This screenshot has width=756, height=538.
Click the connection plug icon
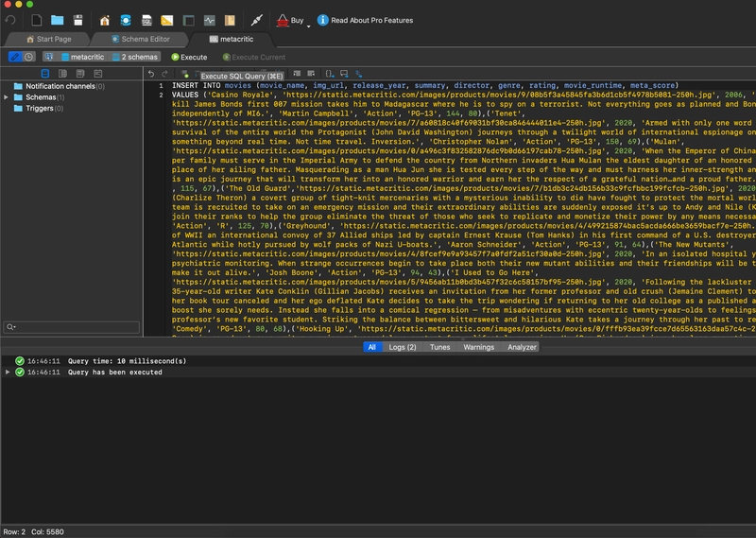point(257,20)
